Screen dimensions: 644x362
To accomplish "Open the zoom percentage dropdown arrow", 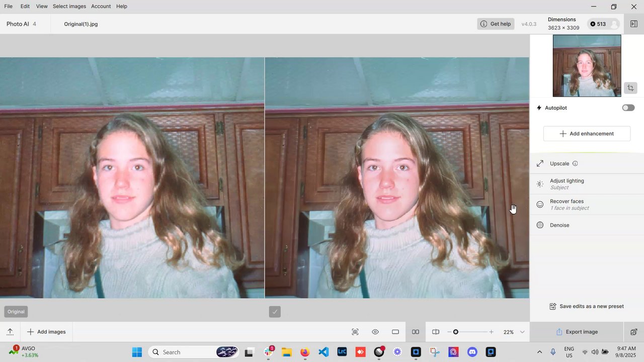I will tap(522, 332).
